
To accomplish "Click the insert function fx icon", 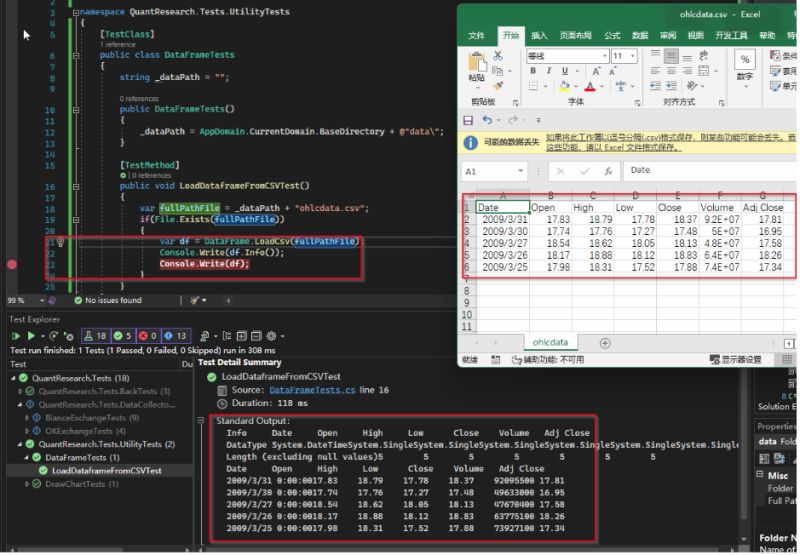I will 608,171.
